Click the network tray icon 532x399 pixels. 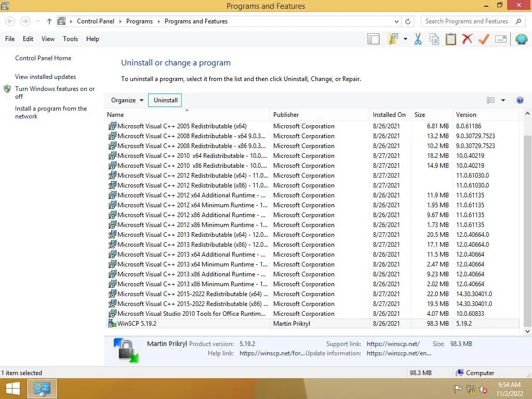[x=470, y=389]
